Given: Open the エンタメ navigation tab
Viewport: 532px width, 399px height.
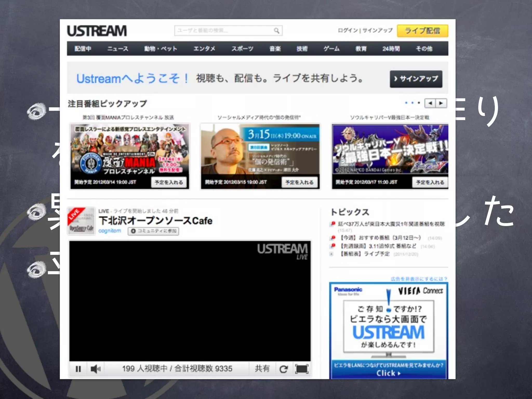Looking at the screenshot, I should click(204, 49).
